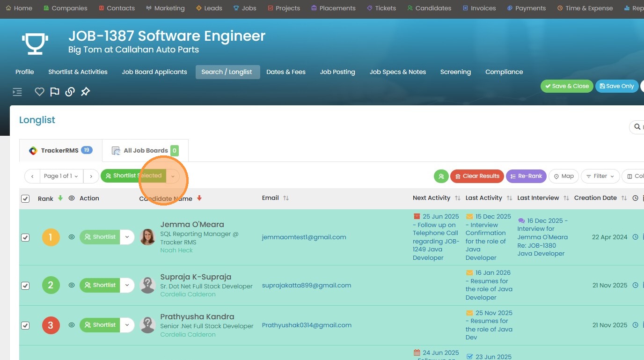Toggle eye icon on Jemma O'Meara's row
644x360 pixels.
pyautogui.click(x=72, y=237)
